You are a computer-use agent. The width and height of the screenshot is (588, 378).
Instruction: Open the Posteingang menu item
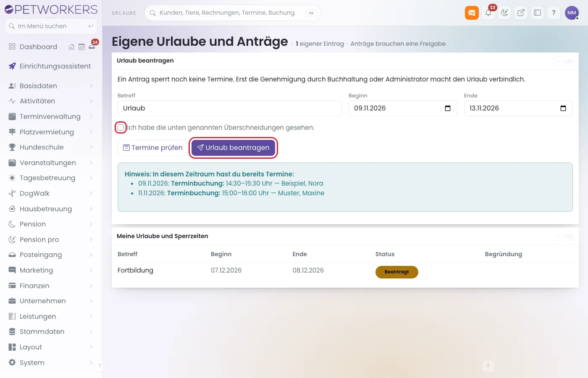pyautogui.click(x=51, y=255)
